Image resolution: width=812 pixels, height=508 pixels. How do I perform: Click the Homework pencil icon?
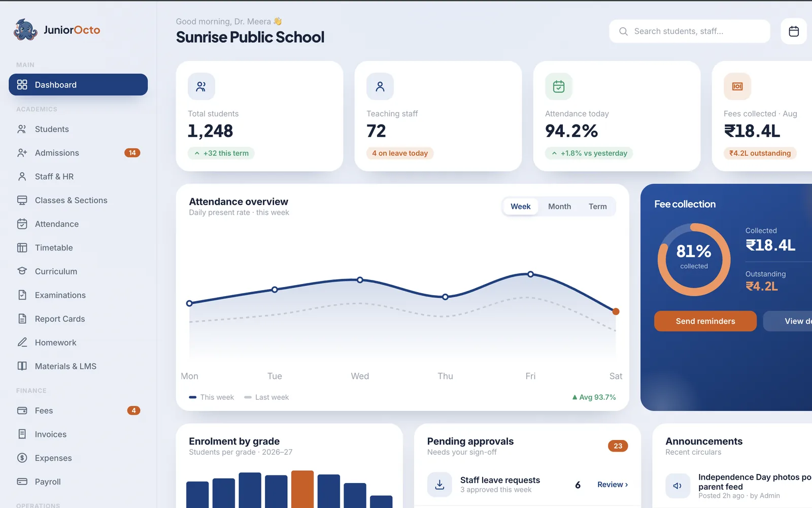point(22,342)
